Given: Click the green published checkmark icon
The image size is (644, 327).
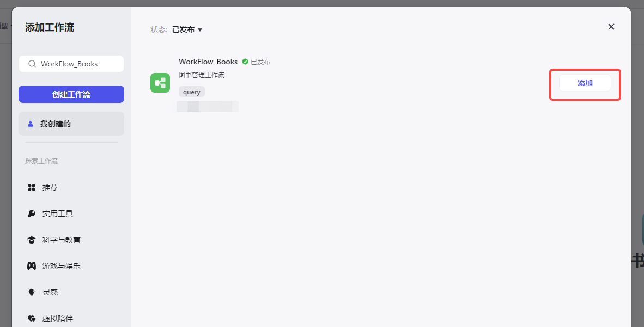Looking at the screenshot, I should [245, 62].
